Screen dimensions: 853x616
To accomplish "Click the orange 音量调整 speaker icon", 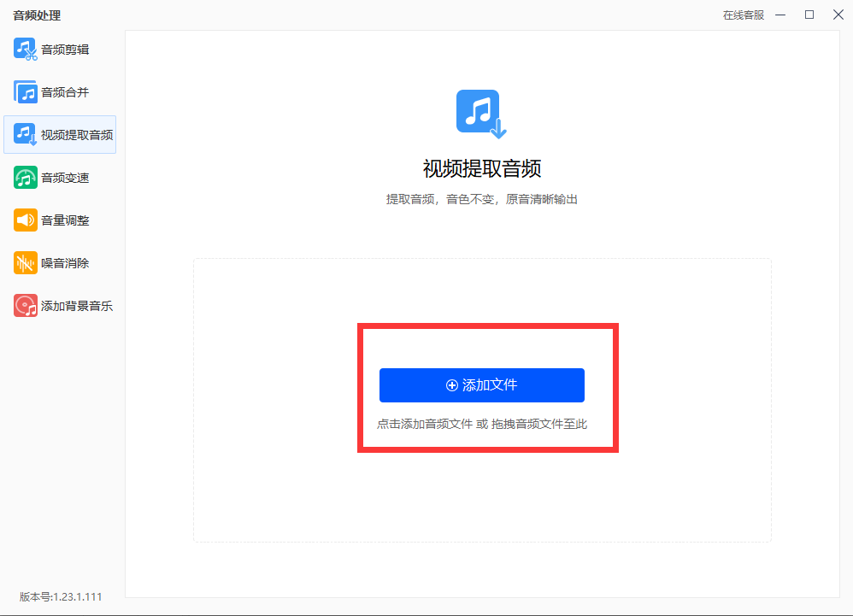I will tap(26, 220).
